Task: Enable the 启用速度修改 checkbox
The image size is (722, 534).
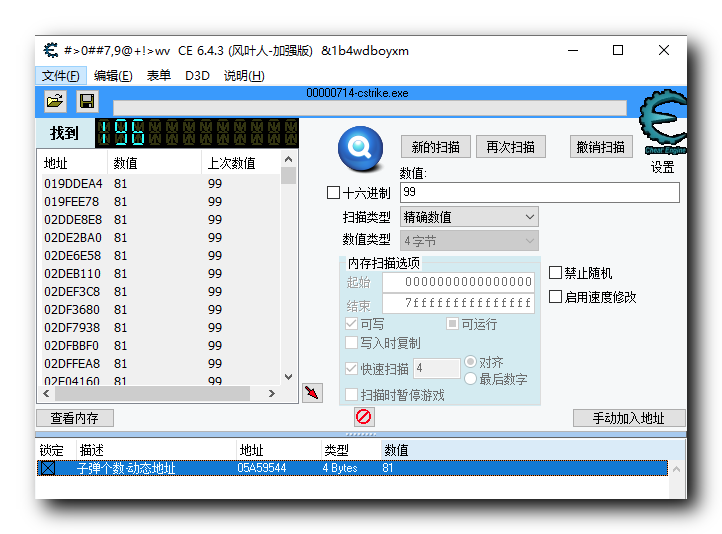Action: [x=555, y=296]
